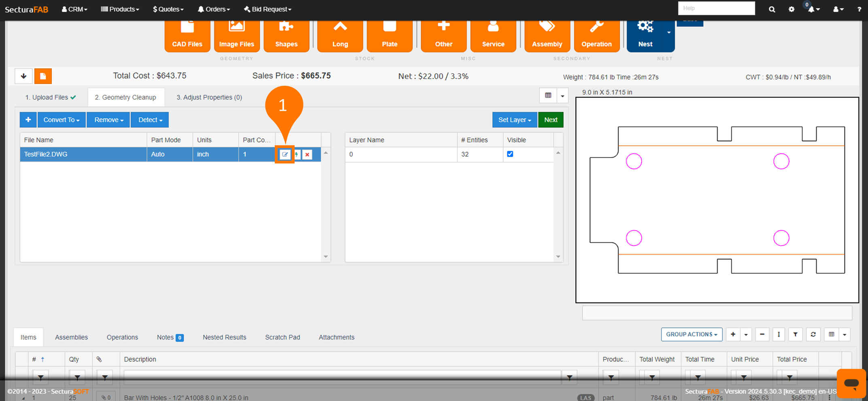Select the Items tab

click(28, 337)
